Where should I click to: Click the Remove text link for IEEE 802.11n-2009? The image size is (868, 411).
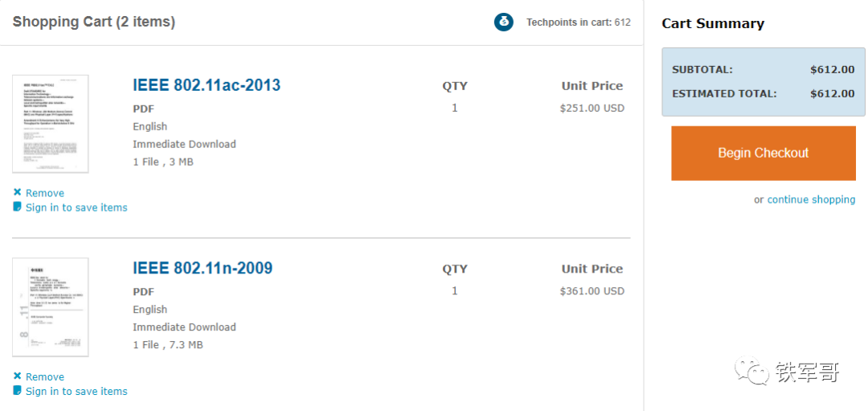point(45,376)
